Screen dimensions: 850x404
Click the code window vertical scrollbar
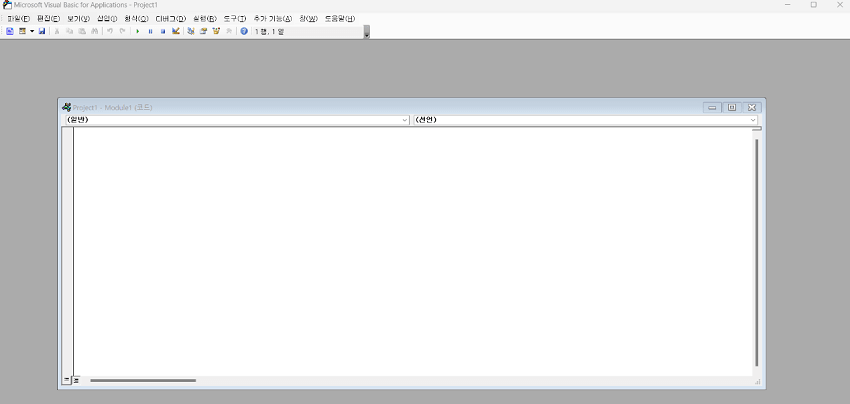757,252
